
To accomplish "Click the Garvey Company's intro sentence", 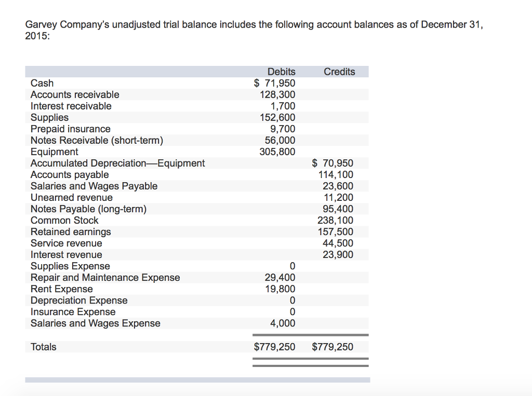I will point(254,30).
